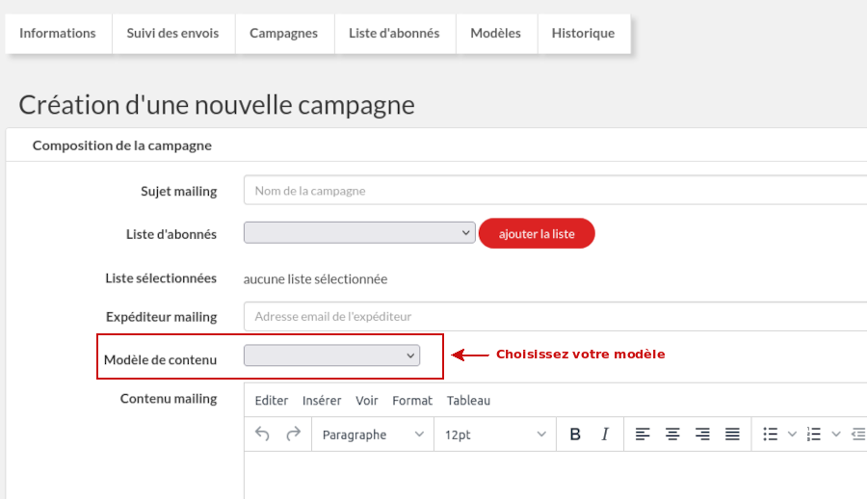The height and width of the screenshot is (500, 868).
Task: Insert a numbered list
Action: [x=814, y=434]
